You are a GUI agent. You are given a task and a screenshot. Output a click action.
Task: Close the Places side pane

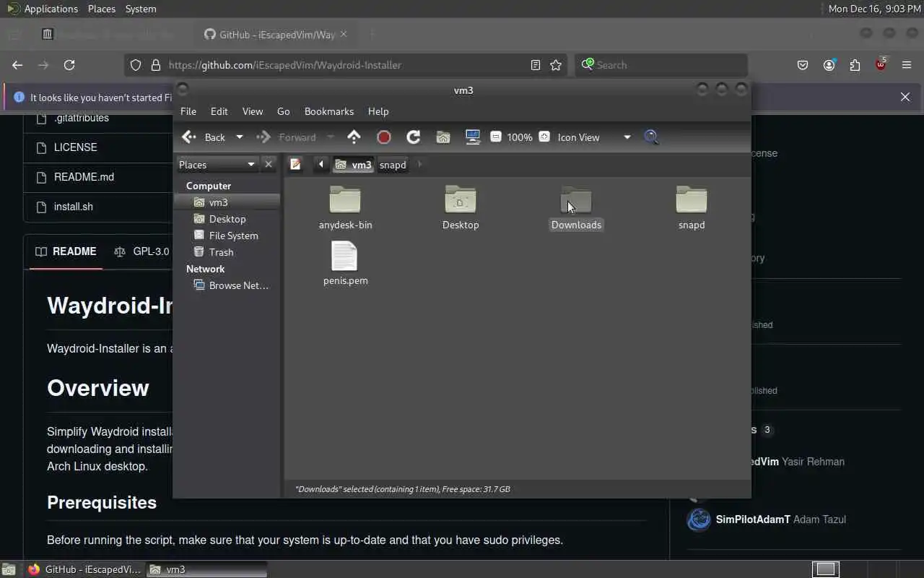click(269, 165)
